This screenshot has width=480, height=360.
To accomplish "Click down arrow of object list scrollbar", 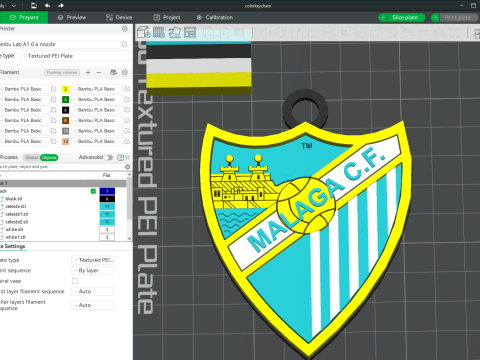I will click(x=129, y=238).
